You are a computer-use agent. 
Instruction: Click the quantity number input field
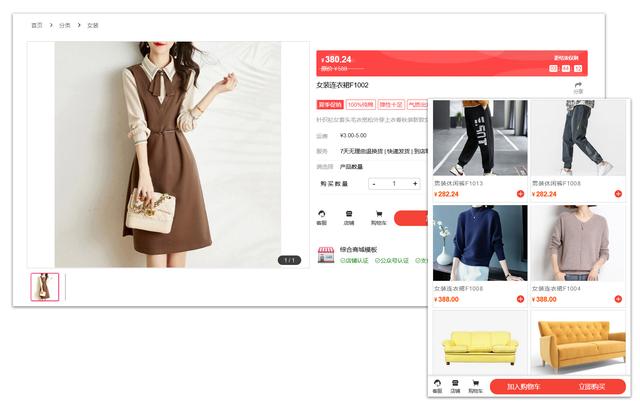[x=394, y=183]
